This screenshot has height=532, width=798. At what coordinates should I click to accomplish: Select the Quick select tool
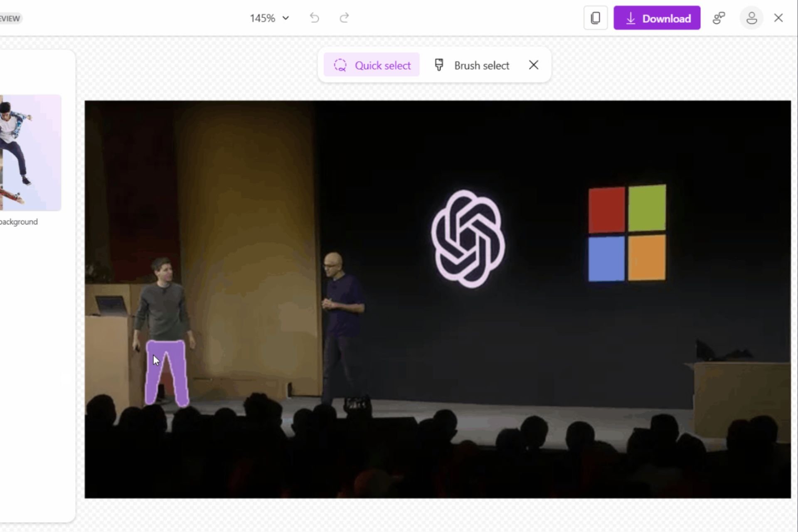372,65
